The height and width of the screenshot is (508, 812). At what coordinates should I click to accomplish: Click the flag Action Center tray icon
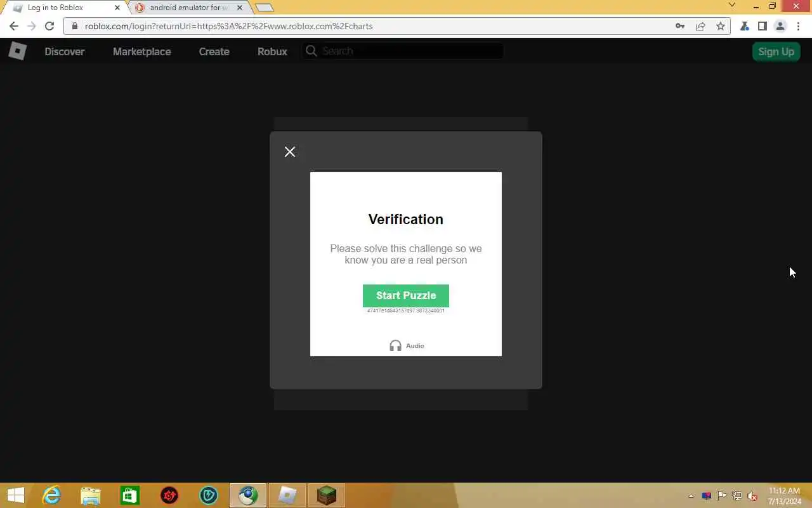(722, 496)
